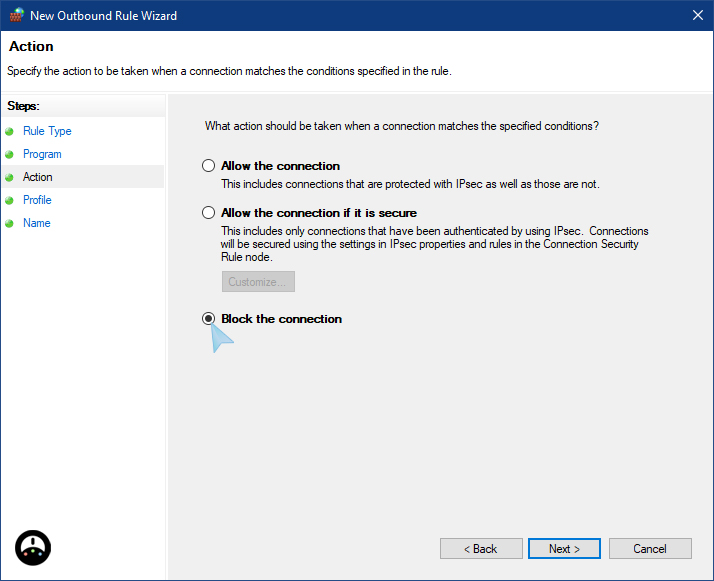Click the 'This includes connections that are protected' description
This screenshot has width=714, height=581.
click(410, 184)
